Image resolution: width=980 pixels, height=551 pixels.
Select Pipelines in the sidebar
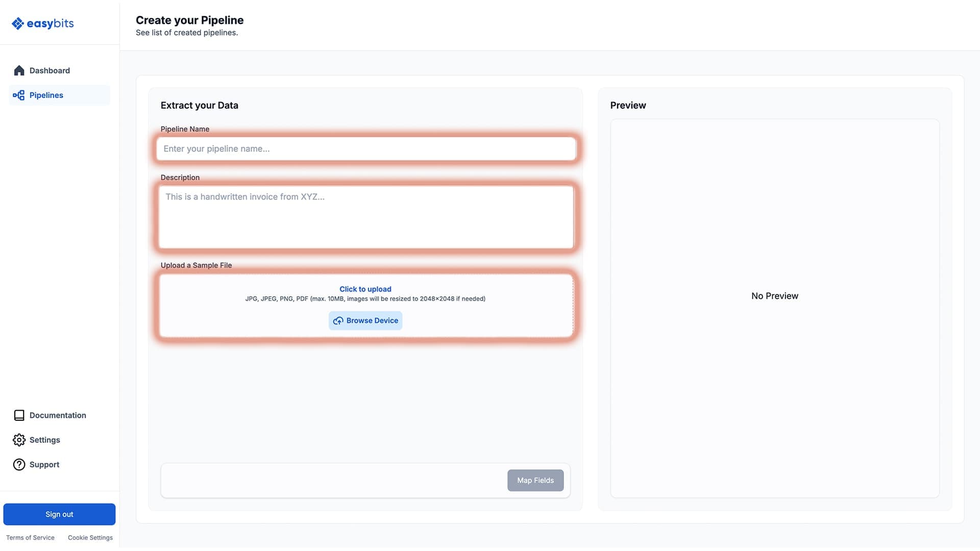click(46, 95)
